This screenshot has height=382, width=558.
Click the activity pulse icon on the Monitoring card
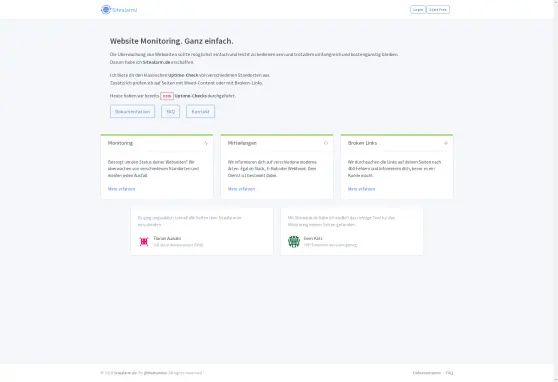click(x=206, y=143)
